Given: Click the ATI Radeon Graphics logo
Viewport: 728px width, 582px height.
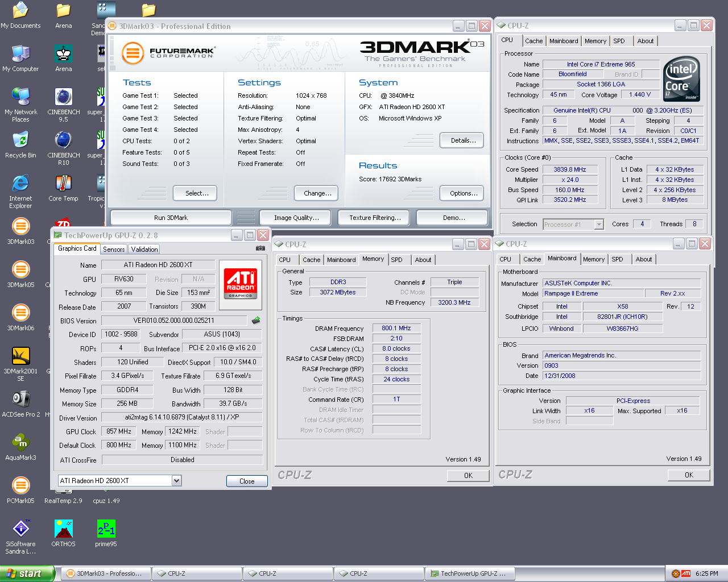Looking at the screenshot, I should coord(241,284).
